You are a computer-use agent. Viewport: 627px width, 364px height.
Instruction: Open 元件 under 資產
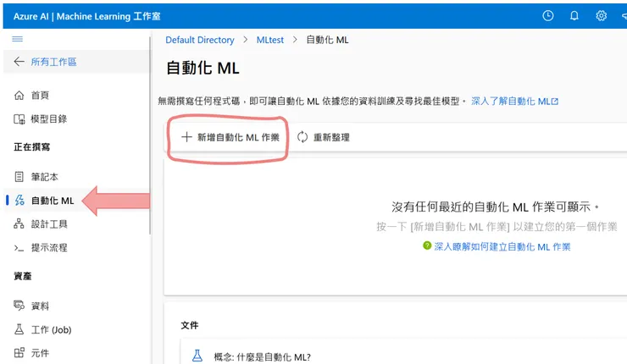click(x=40, y=353)
